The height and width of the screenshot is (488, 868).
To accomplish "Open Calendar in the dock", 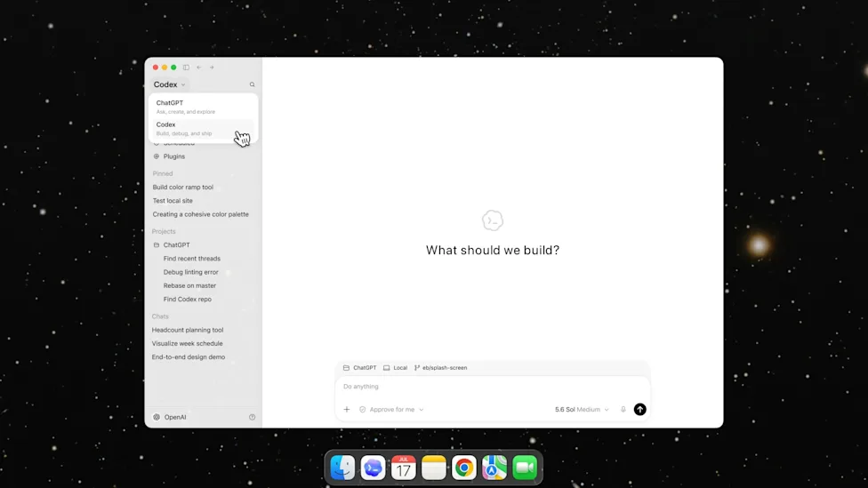I will 404,468.
